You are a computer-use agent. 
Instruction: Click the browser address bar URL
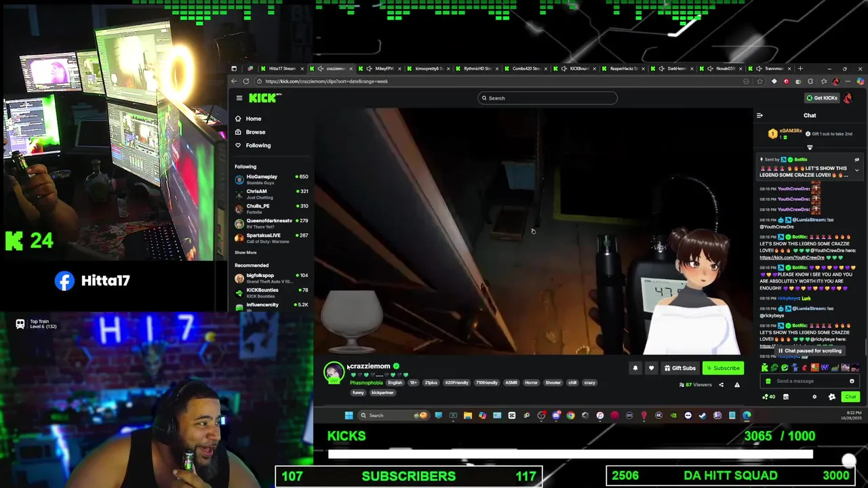coord(327,81)
